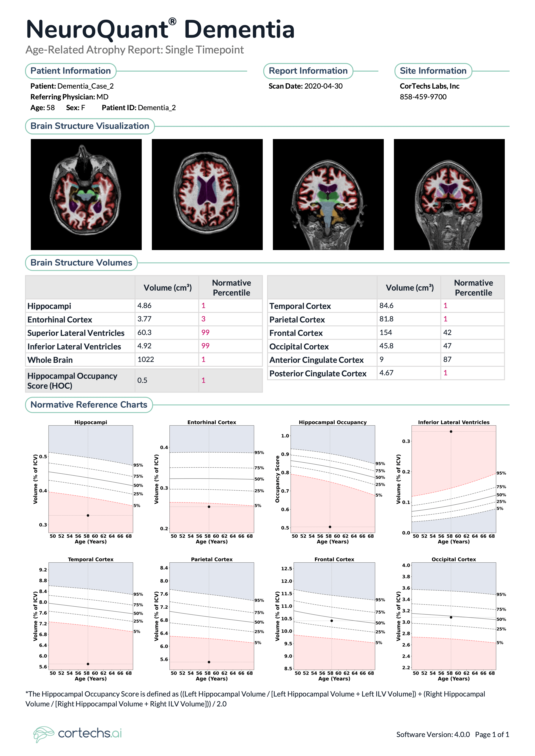Click the Normative Reference Charts header
535x756 pixels.
click(89, 405)
